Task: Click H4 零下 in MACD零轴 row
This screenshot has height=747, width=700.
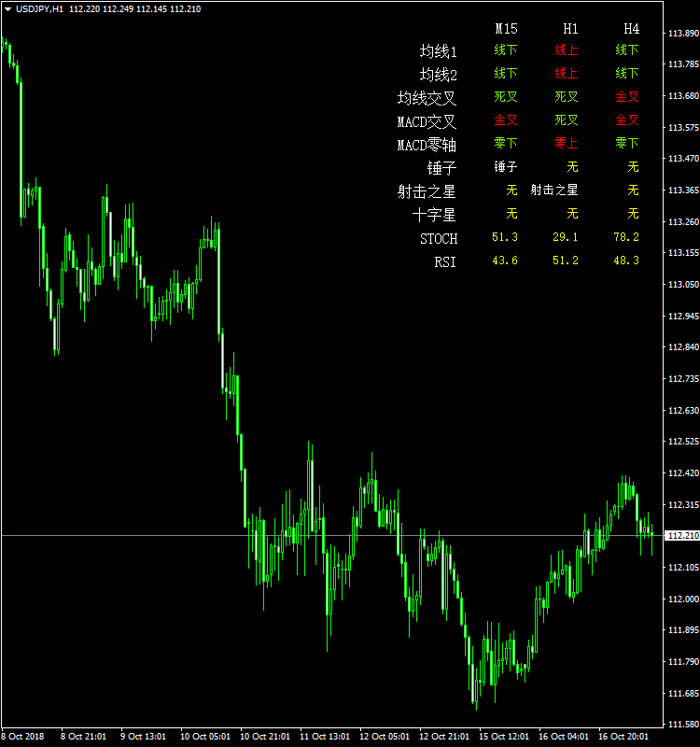Action: [x=626, y=143]
